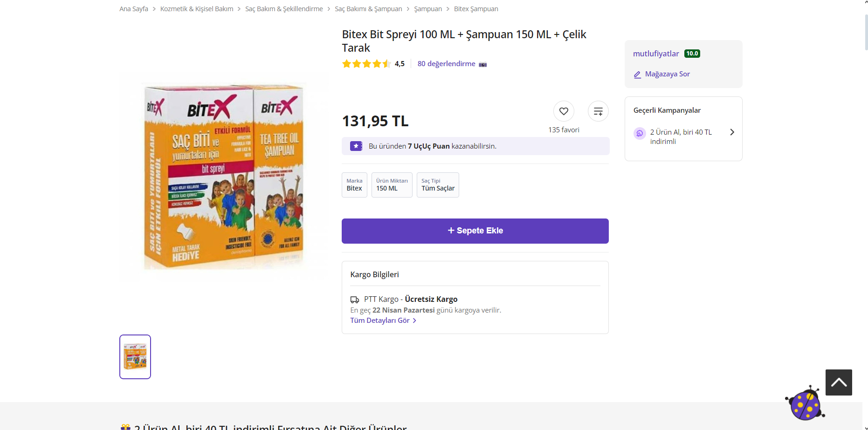Add to cart with Sepete Ekle
Screen dimensions: 868x430
coord(475,231)
